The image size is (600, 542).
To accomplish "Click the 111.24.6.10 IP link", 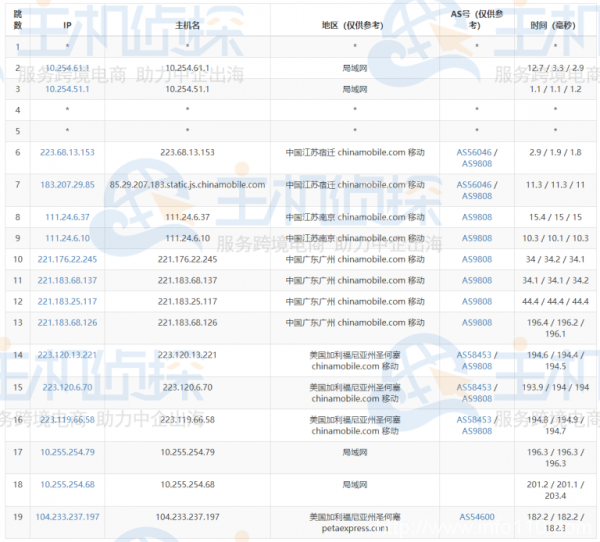I will pos(67,238).
